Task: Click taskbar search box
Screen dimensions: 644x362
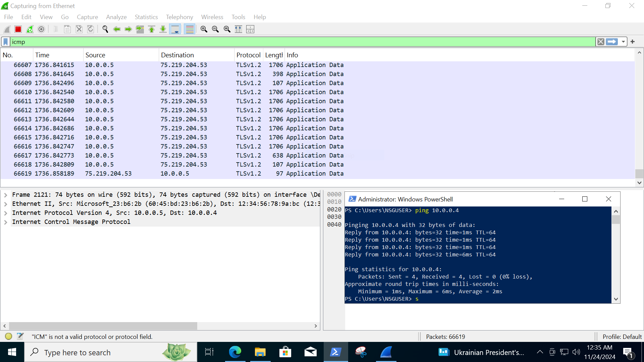Action: [x=111, y=352]
